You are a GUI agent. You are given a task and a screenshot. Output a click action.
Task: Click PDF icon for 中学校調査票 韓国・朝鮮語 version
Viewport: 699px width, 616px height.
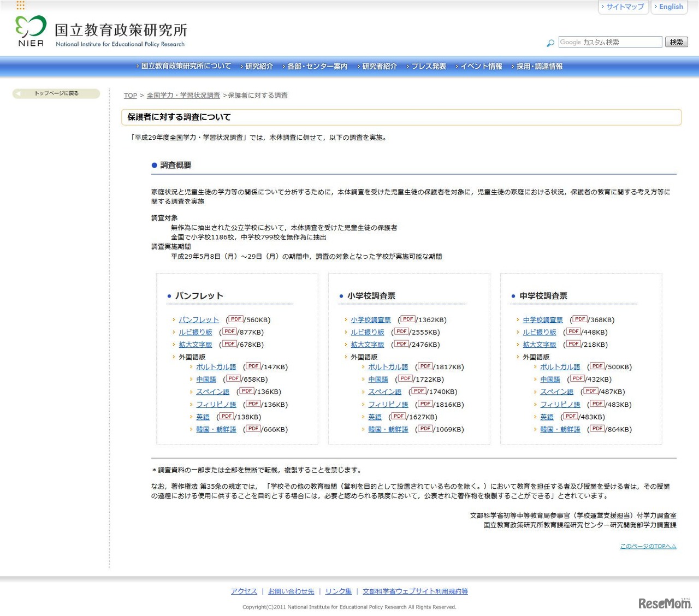pyautogui.click(x=597, y=429)
